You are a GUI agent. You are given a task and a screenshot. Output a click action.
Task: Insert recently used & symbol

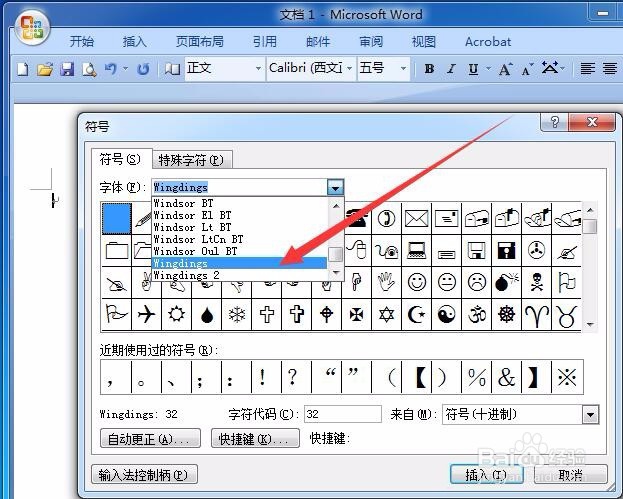[506, 377]
